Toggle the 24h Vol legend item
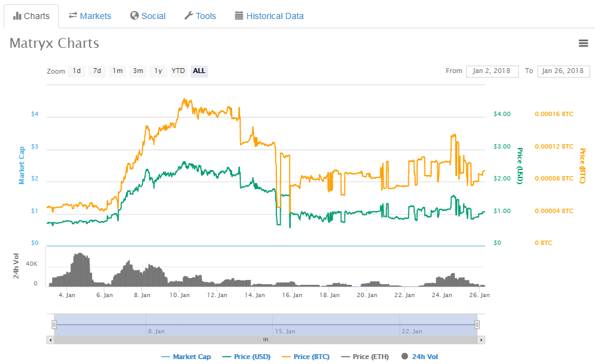This screenshot has height=364, width=600. point(420,357)
